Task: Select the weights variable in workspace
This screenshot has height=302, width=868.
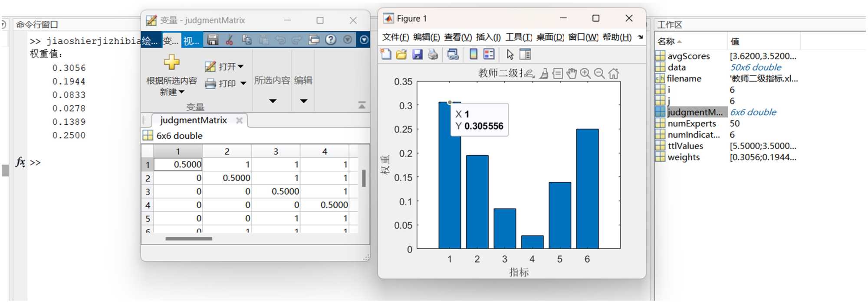Action: 684,157
